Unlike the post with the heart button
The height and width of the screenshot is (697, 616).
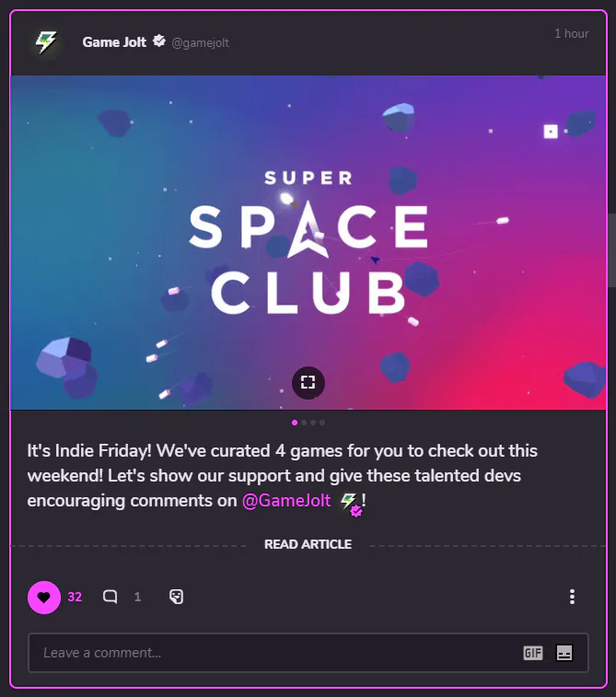tap(44, 597)
